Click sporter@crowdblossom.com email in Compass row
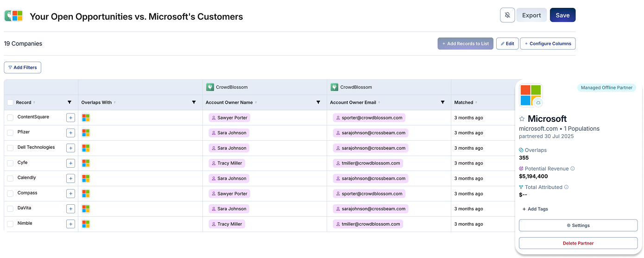The height and width of the screenshot is (258, 644). (x=369, y=194)
